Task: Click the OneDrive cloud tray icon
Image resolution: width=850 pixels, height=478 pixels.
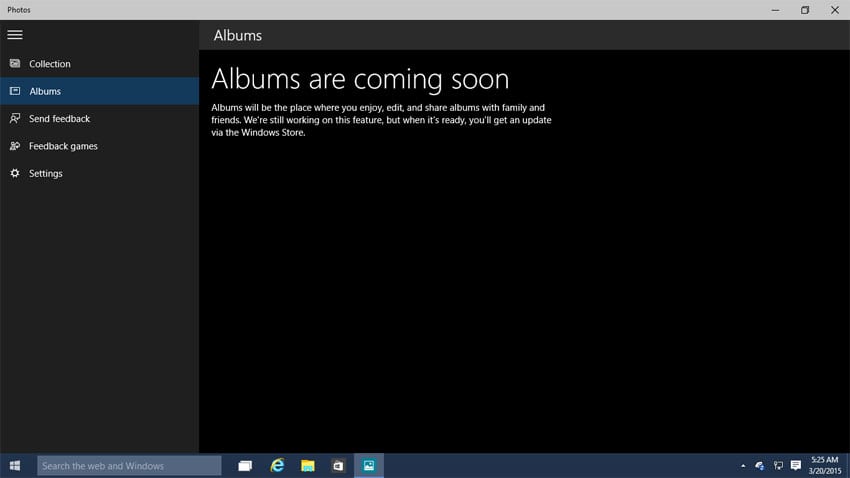Action: point(759,466)
